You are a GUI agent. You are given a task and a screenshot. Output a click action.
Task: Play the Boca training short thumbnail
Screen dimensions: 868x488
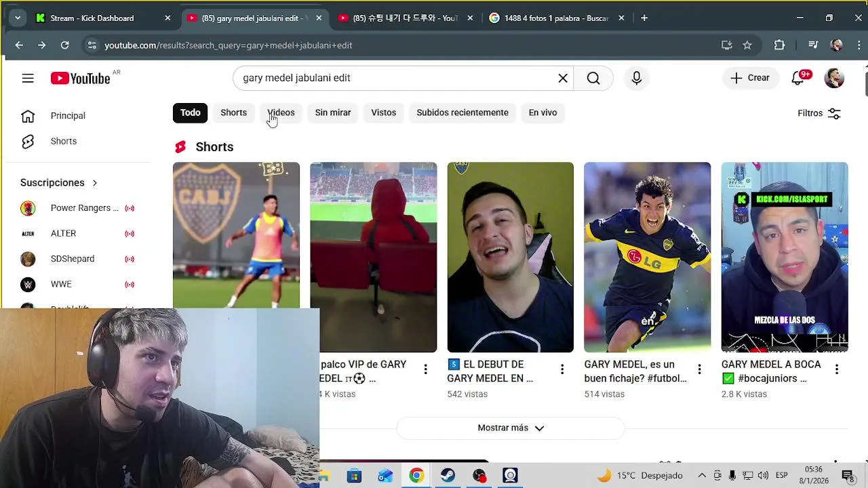[236, 235]
